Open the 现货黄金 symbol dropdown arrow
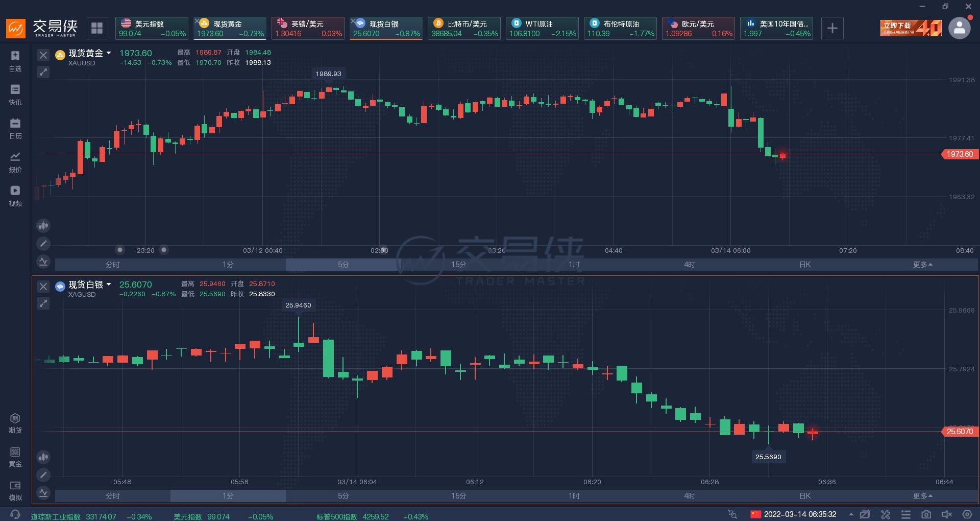The height and width of the screenshot is (521, 980). [109, 53]
